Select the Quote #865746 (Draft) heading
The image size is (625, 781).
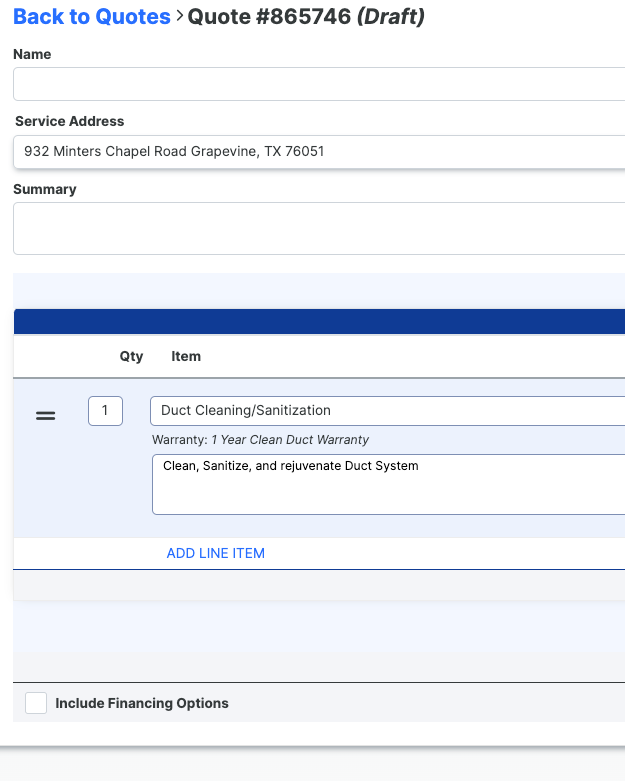(306, 16)
